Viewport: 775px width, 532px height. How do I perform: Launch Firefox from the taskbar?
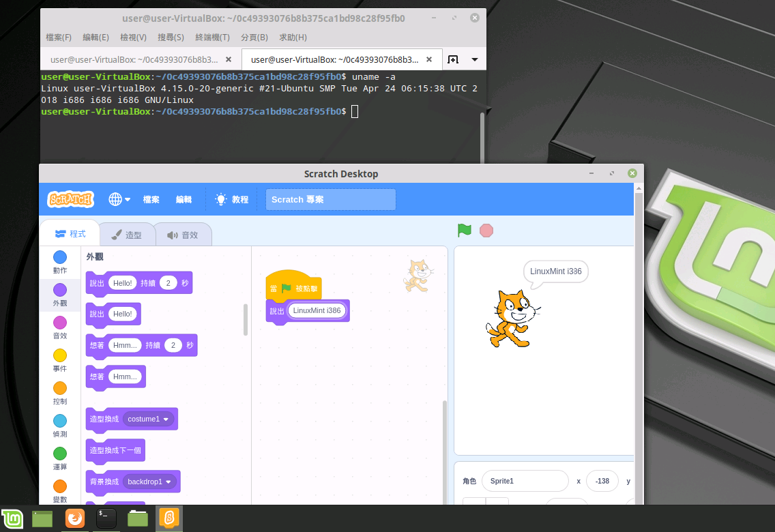pyautogui.click(x=75, y=518)
